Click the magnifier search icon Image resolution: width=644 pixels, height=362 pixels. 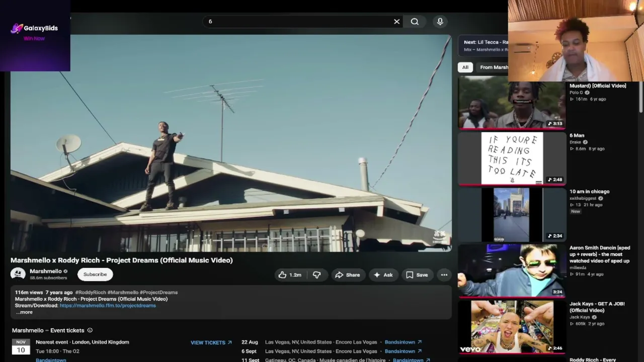(x=415, y=22)
